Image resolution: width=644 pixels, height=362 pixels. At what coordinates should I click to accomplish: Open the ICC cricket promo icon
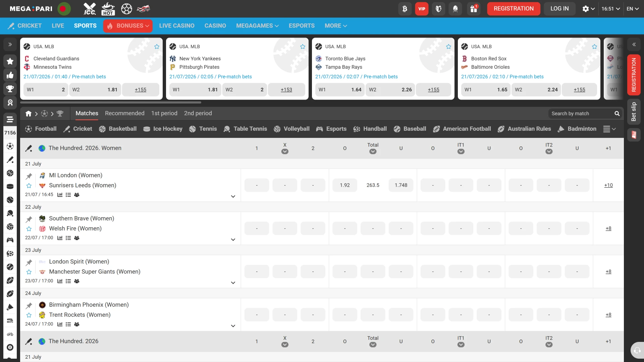pos(90,9)
